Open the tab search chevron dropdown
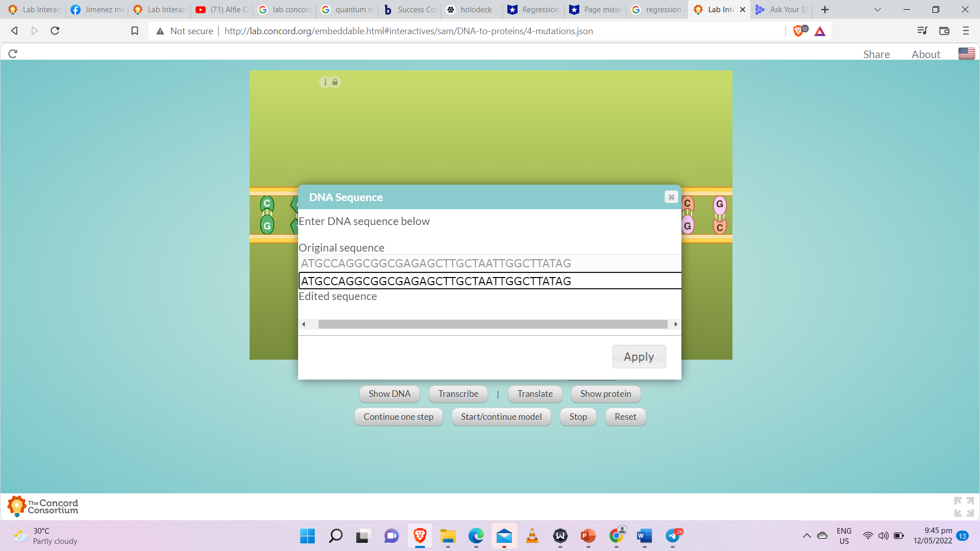The width and height of the screenshot is (980, 551). [x=877, y=9]
